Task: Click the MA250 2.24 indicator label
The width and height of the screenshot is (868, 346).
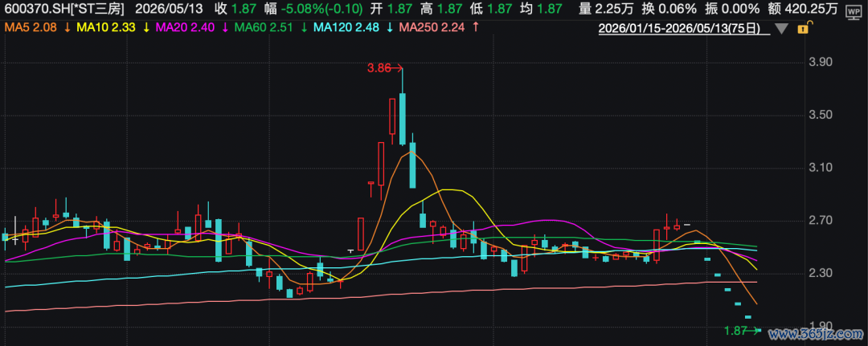Action: pyautogui.click(x=432, y=27)
